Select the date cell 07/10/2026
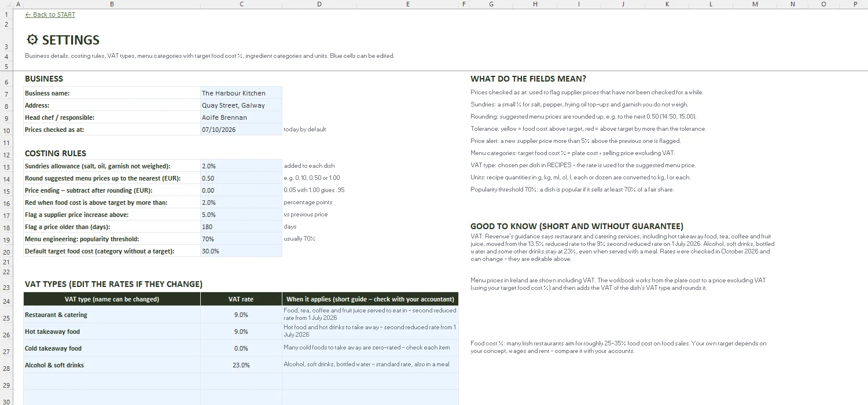Image resolution: width=868 pixels, height=405 pixels. tap(241, 130)
